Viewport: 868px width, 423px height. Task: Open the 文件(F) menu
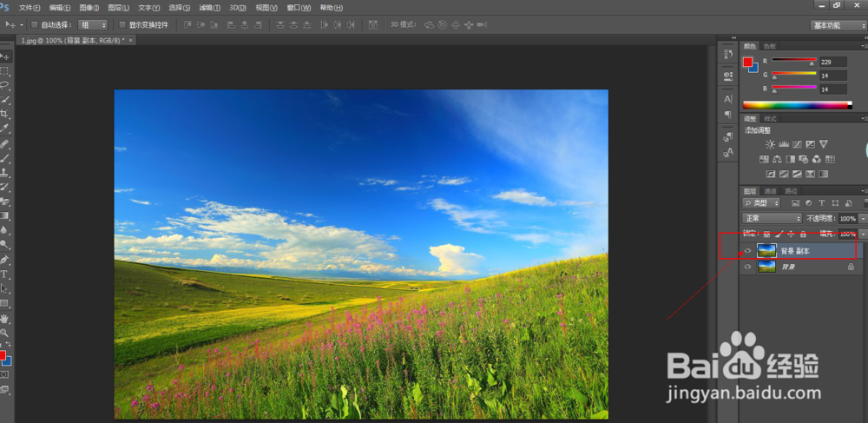click(30, 8)
